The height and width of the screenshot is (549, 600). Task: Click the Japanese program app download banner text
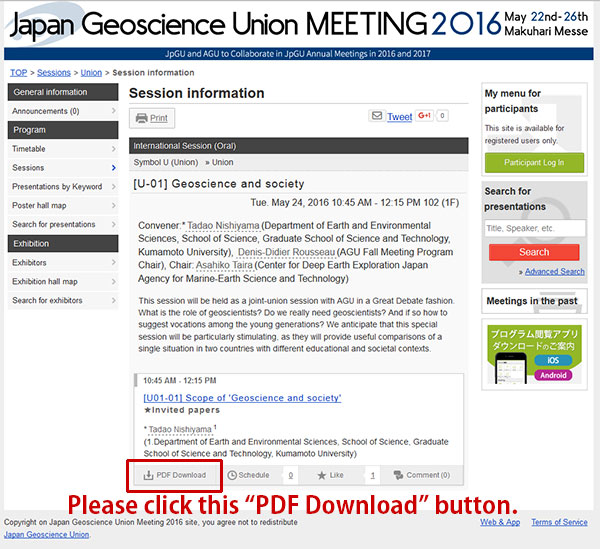coord(534,340)
